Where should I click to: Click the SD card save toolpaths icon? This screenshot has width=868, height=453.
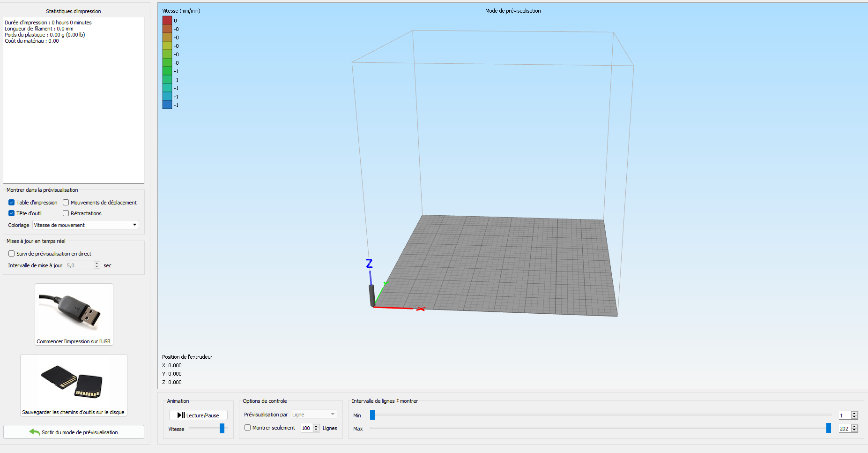click(x=74, y=382)
